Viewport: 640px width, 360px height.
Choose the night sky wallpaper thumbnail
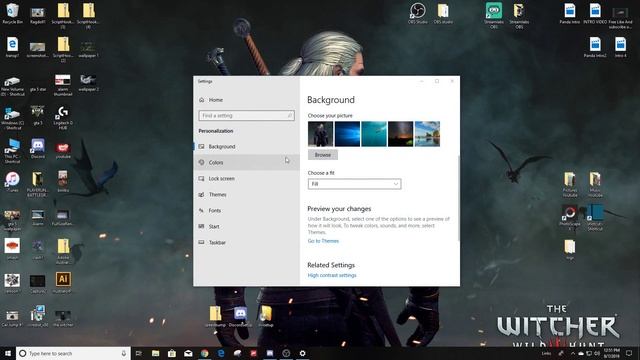click(x=400, y=134)
